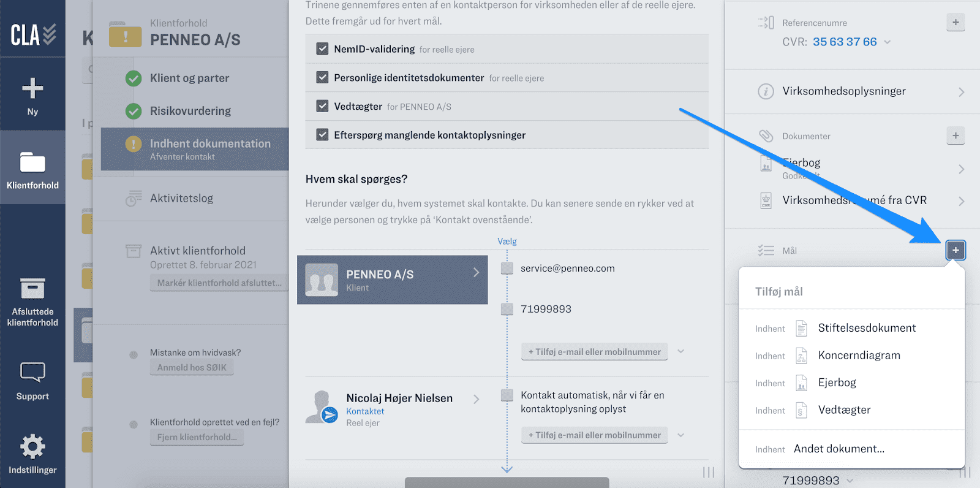The image size is (980, 488).
Task: Click green checkmark beside Klient og parter
Action: (x=134, y=78)
